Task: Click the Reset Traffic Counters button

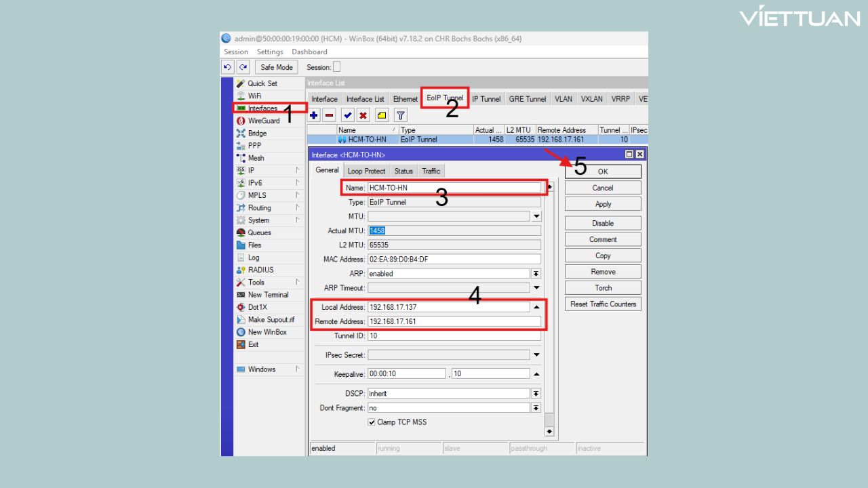Action: pyautogui.click(x=603, y=304)
